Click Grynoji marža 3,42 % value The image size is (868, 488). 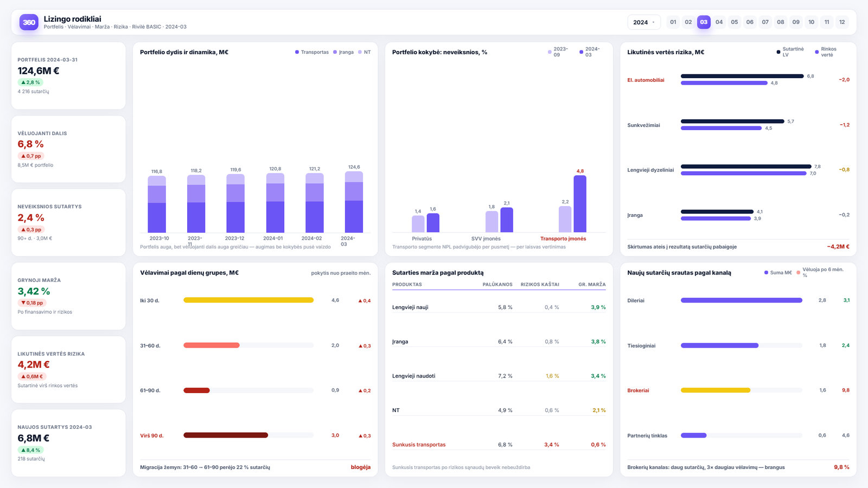click(34, 291)
